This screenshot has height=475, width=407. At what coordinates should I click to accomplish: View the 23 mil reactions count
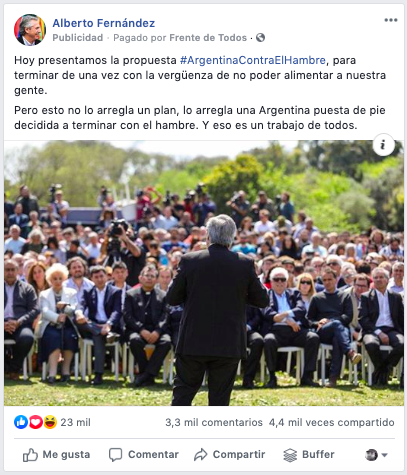coord(75,422)
